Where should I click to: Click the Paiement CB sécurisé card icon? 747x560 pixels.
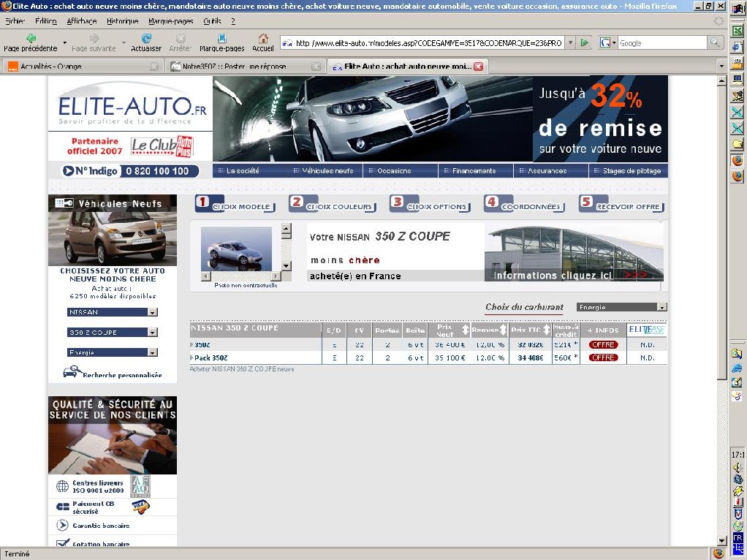[63, 507]
